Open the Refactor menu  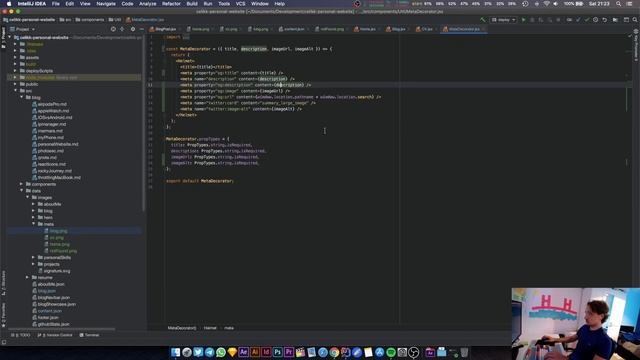pyautogui.click(x=171, y=4)
